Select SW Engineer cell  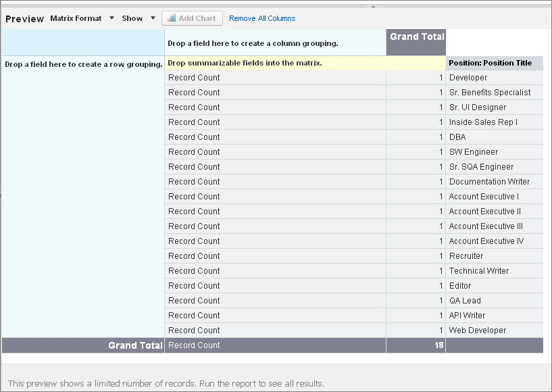click(x=495, y=152)
